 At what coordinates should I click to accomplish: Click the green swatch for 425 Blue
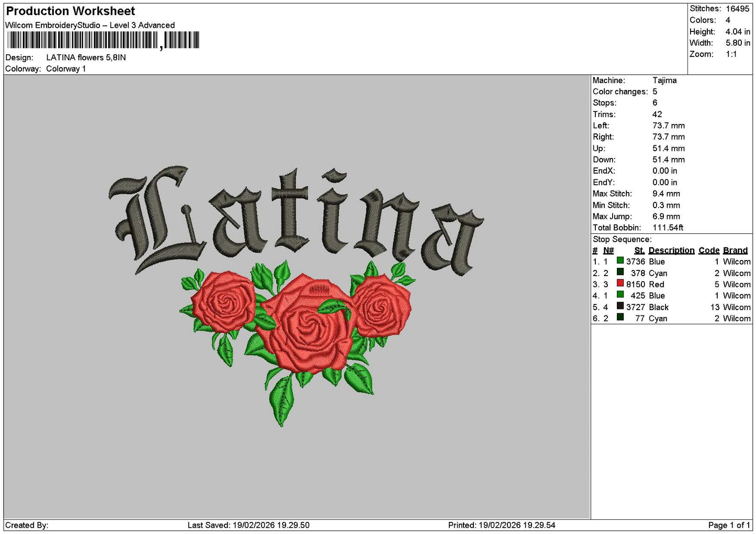620,295
